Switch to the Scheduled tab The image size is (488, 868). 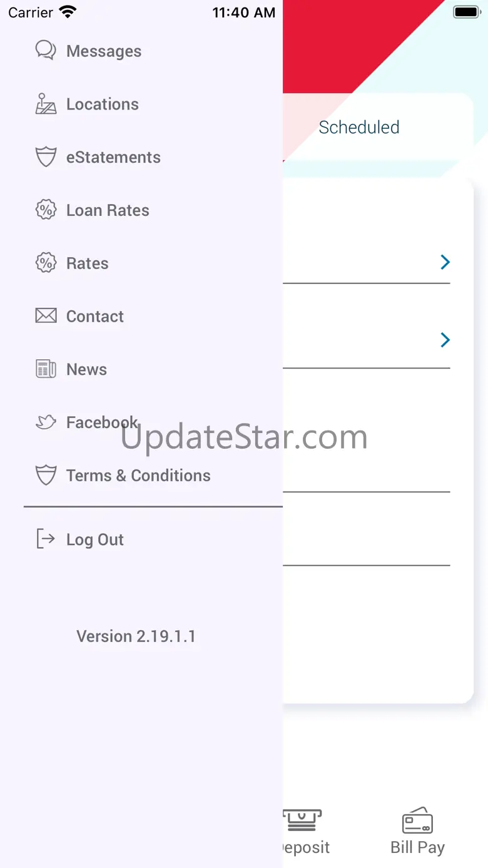(359, 127)
